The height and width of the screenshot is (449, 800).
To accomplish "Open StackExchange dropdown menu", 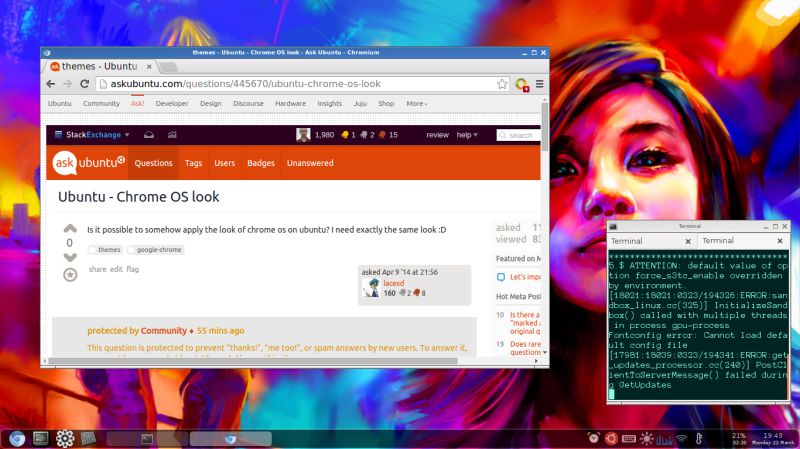I will pos(92,135).
